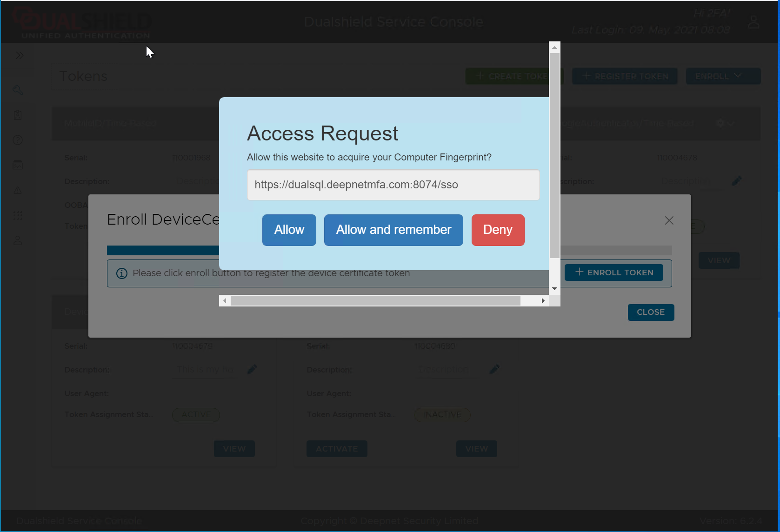
Task: Click the info icon in the enroll message
Action: click(x=122, y=273)
